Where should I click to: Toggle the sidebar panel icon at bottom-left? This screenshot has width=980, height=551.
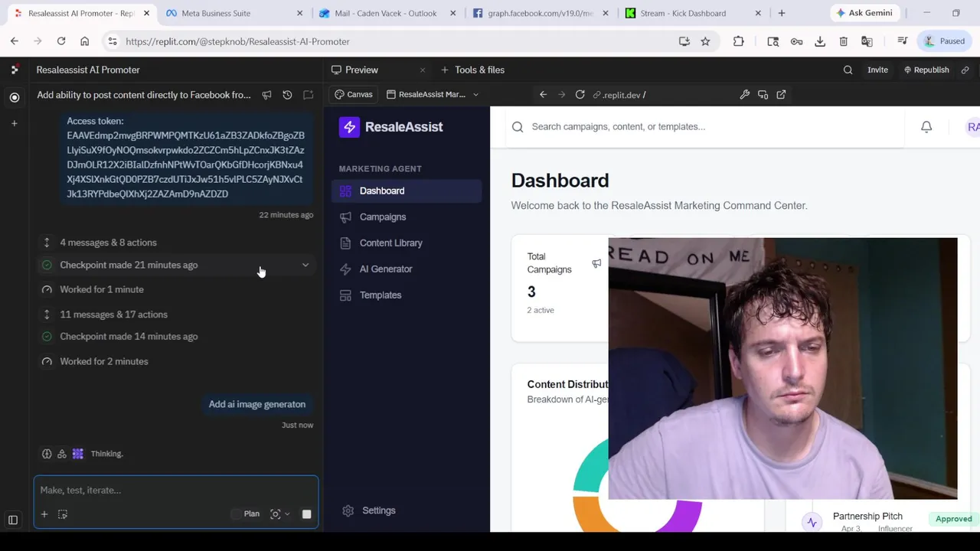[13, 520]
